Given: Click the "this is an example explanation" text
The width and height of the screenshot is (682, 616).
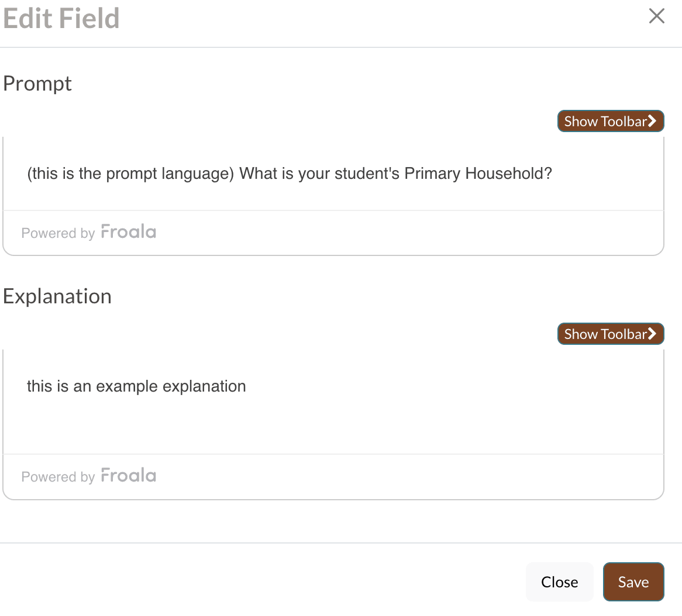Looking at the screenshot, I should tap(136, 386).
